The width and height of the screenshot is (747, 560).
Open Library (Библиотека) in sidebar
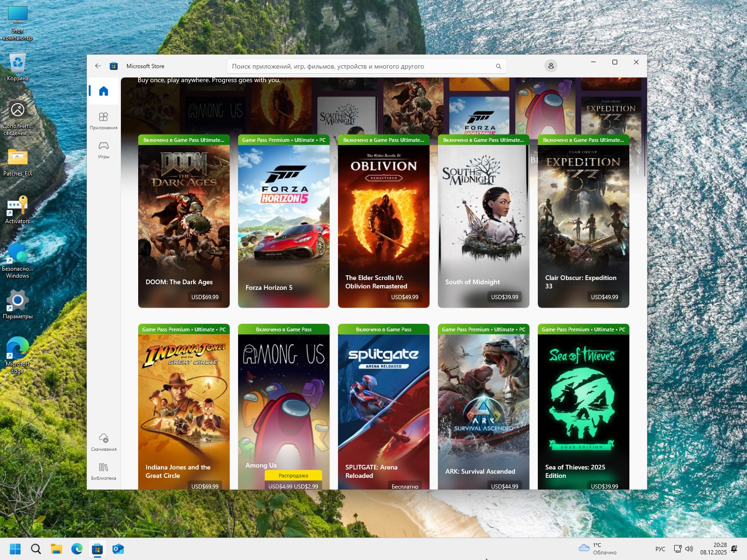click(x=104, y=471)
